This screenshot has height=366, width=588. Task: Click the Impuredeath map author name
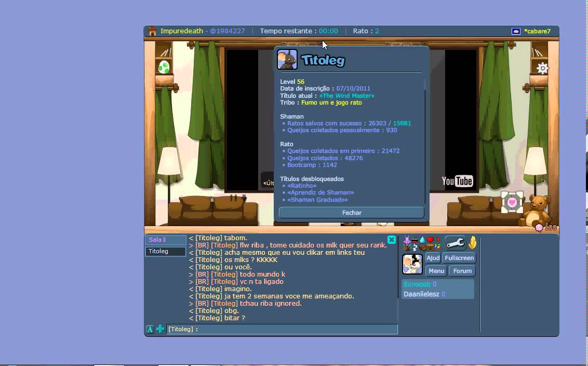182,31
